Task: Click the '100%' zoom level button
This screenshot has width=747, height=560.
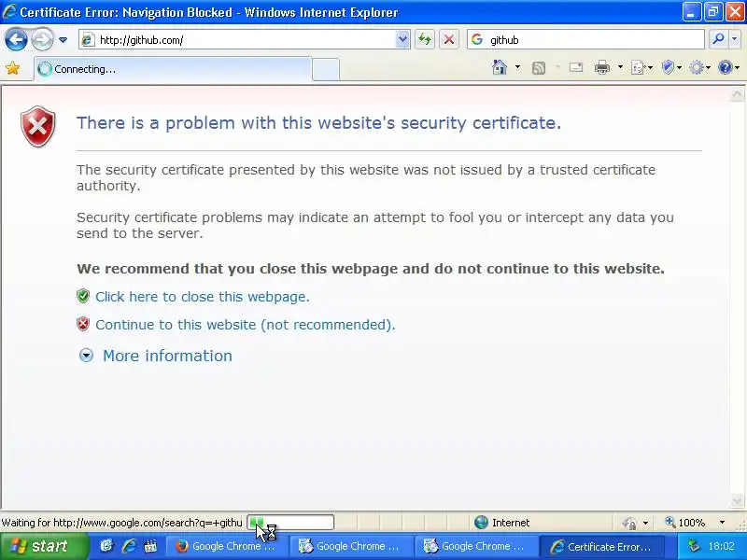Action: (x=684, y=523)
